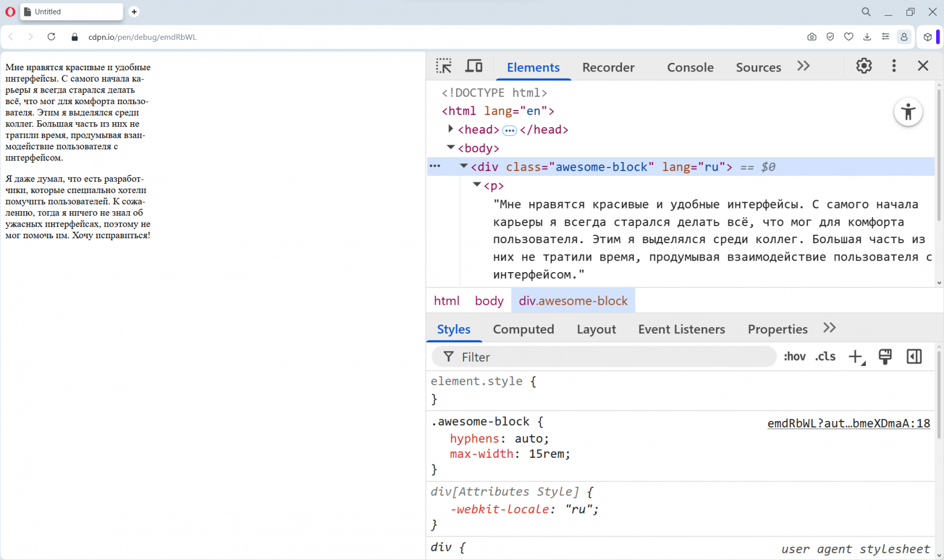Select the inspect element tool
The height and width of the screenshot is (560, 944).
tap(444, 66)
